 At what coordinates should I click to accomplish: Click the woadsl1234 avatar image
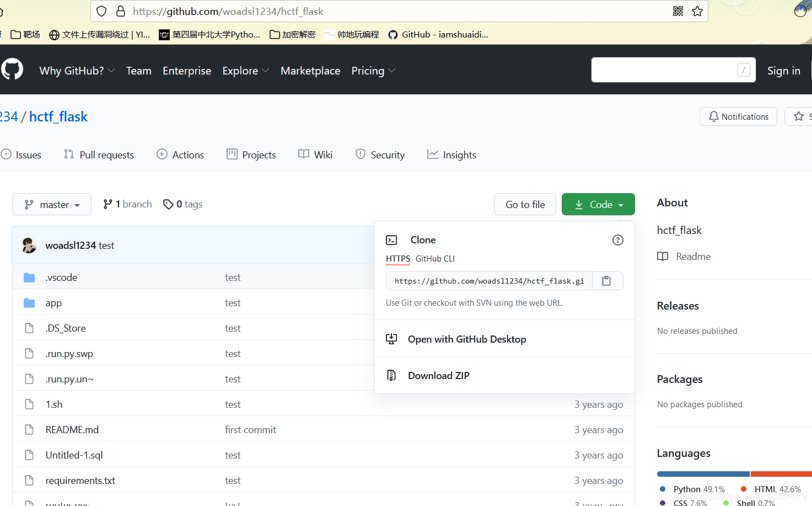click(29, 245)
